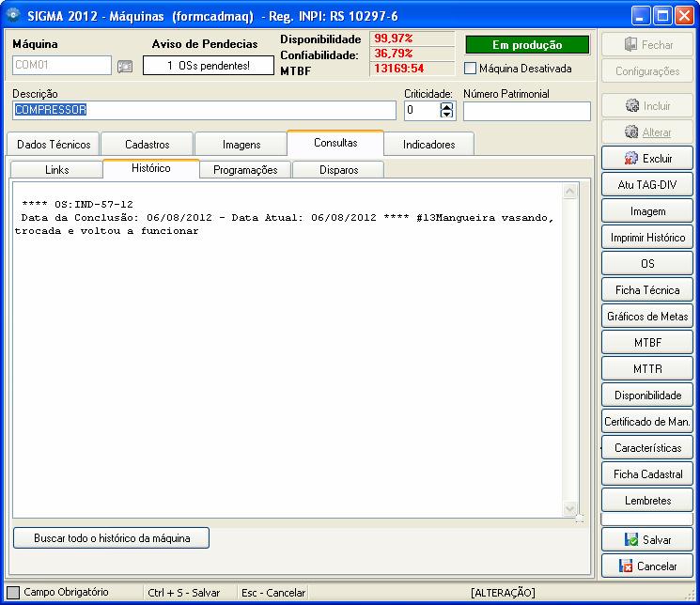Click the Disponibilidade value 99,97%
Viewport: 700px width, 605px height.
tap(394, 39)
